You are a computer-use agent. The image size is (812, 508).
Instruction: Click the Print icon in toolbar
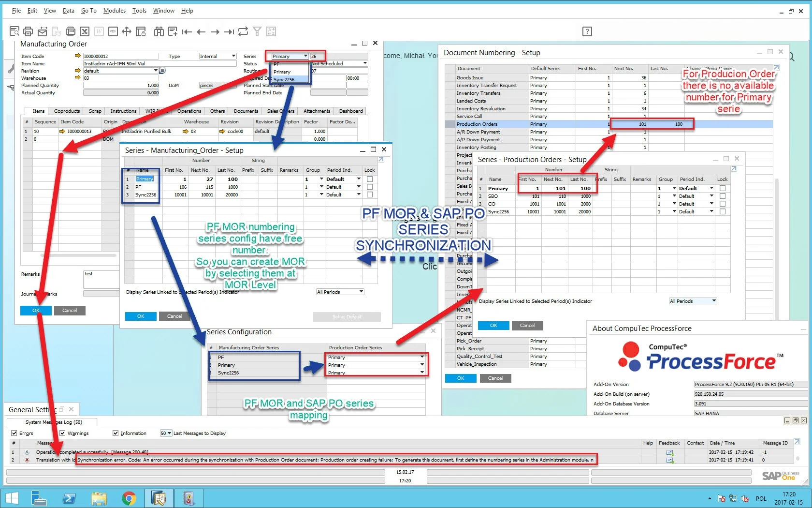(28, 31)
